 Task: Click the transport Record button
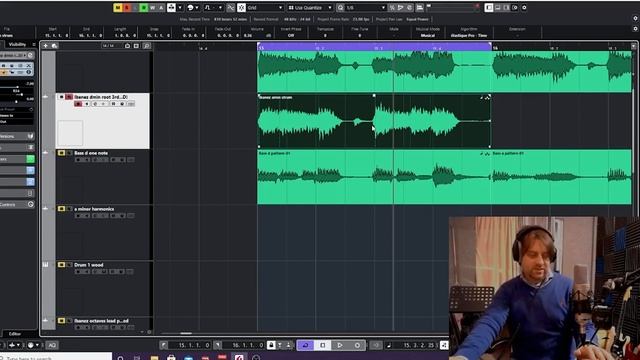click(x=357, y=345)
